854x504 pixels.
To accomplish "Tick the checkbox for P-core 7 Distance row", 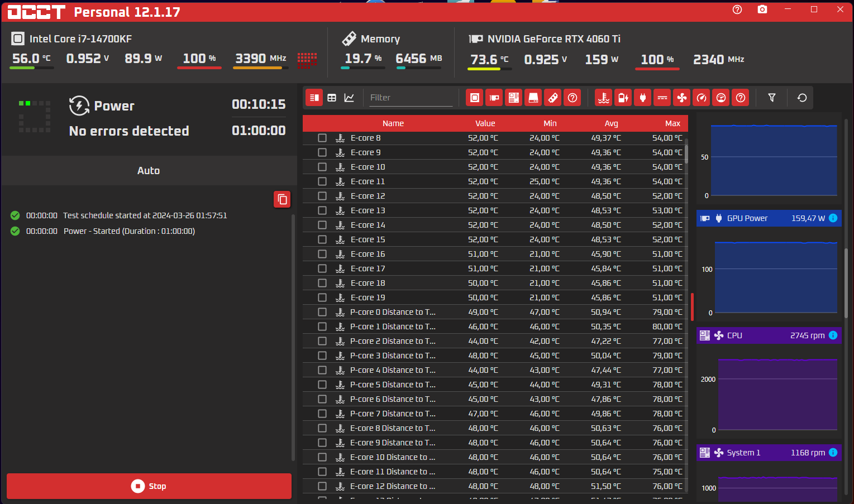I will point(322,414).
